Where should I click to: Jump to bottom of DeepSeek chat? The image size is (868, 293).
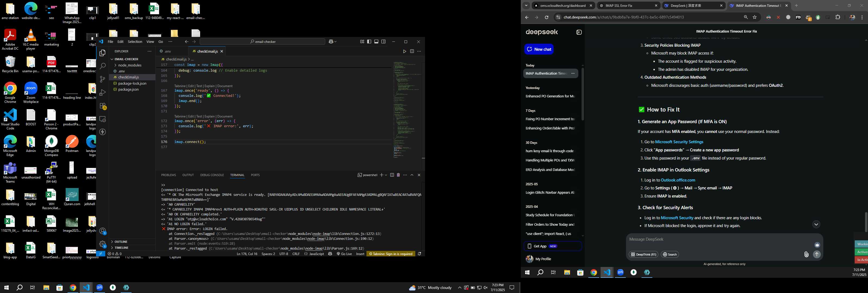click(x=816, y=225)
